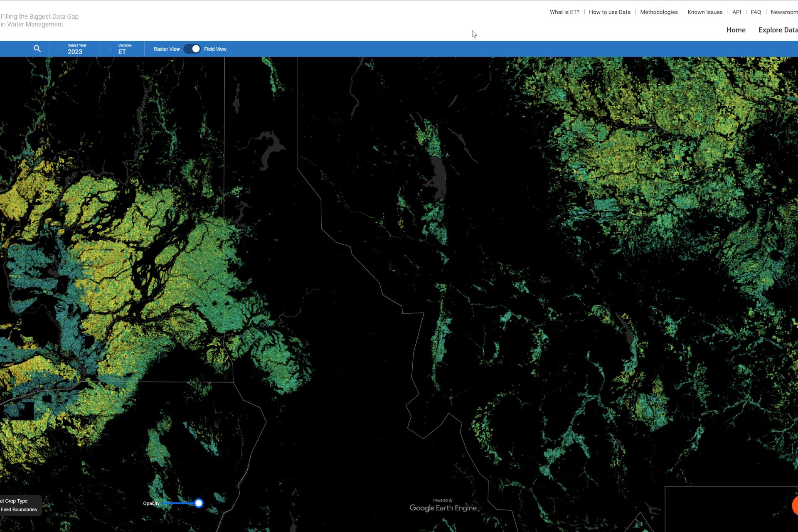Open the What is ET? link
The height and width of the screenshot is (532, 798).
coord(564,12)
